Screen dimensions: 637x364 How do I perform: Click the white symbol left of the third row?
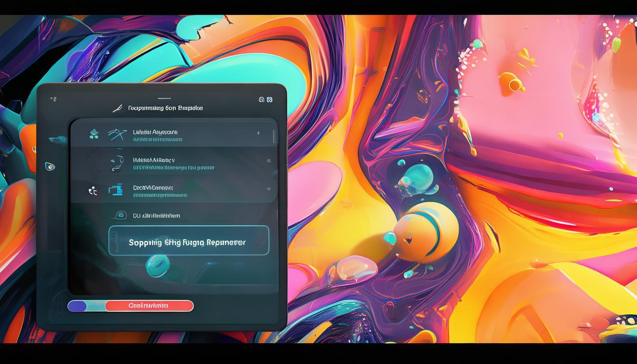[93, 191]
